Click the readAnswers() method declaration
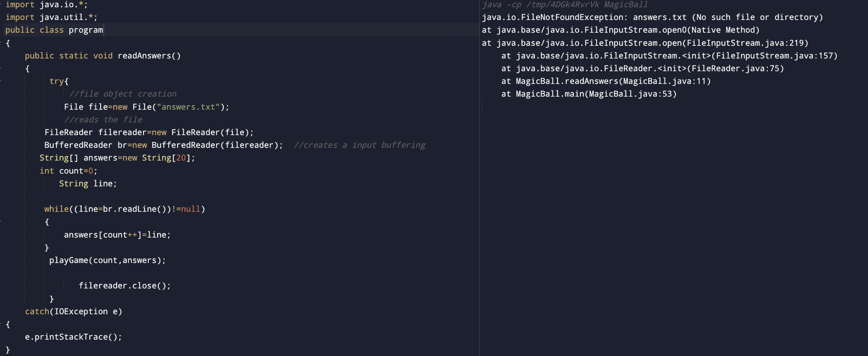 103,56
